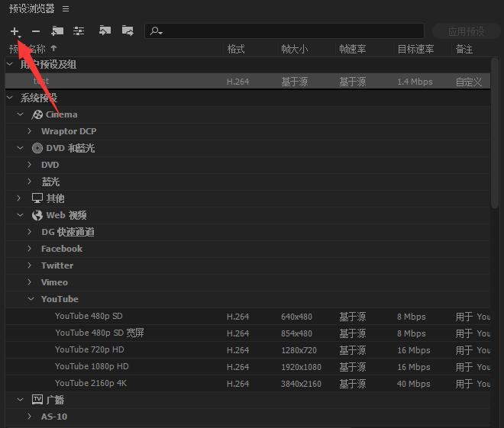Click the export presets icon
The height and width of the screenshot is (428, 504).
[128, 31]
